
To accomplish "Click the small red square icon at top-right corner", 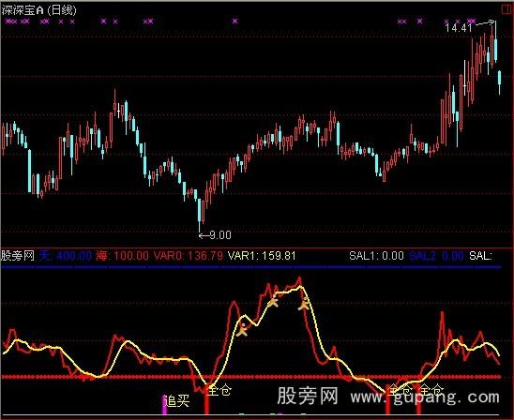I will click(x=506, y=9).
